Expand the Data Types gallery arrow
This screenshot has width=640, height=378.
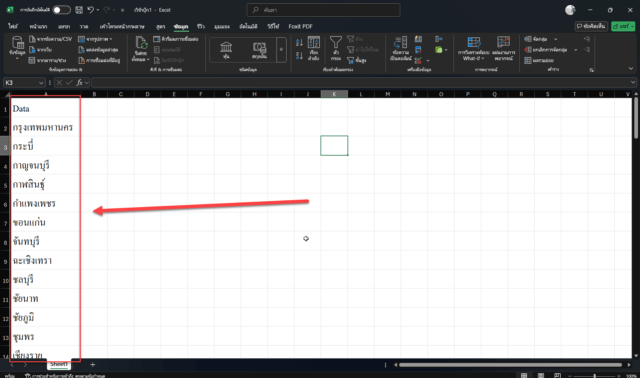pos(281,49)
